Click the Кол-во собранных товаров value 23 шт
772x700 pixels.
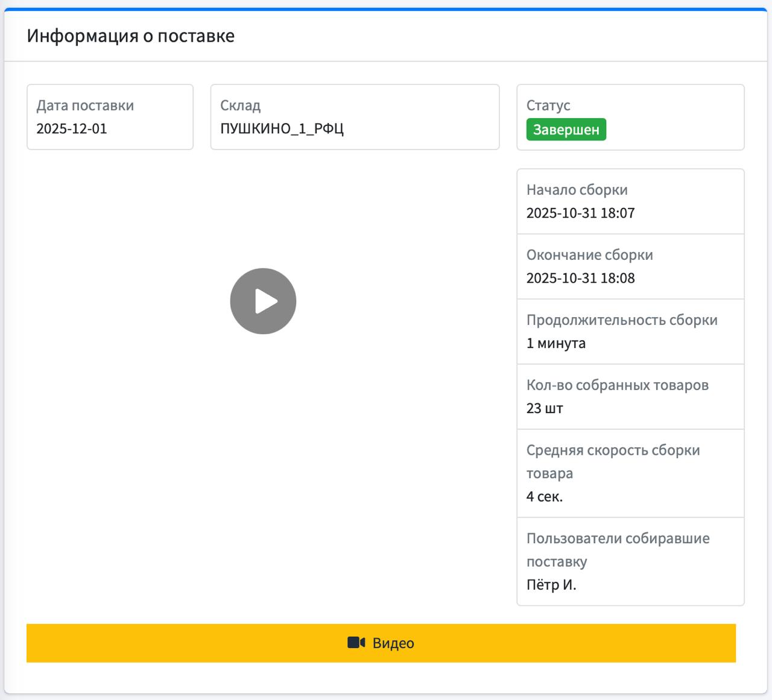click(545, 408)
